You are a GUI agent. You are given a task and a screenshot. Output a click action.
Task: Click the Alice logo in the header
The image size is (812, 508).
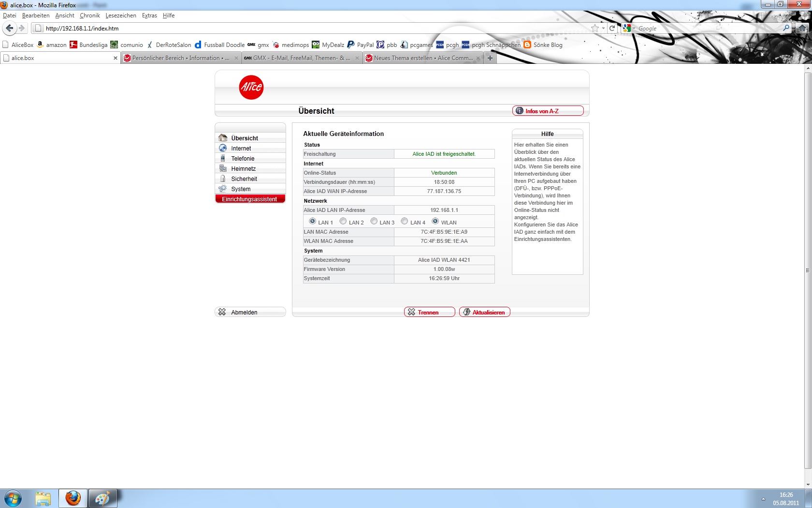click(251, 87)
